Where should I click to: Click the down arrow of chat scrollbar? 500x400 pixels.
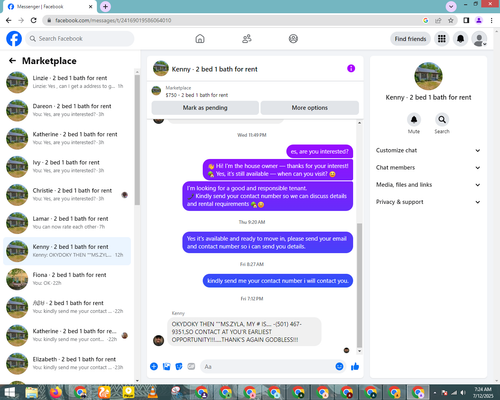359,351
